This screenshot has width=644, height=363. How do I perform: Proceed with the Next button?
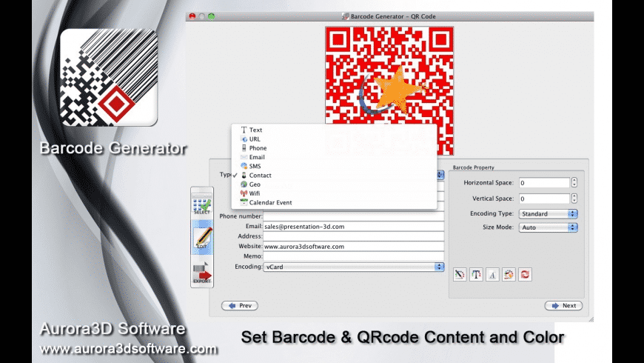[x=563, y=305]
